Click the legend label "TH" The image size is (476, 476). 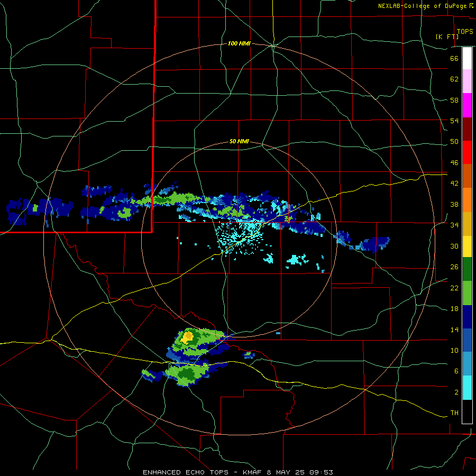(x=454, y=413)
